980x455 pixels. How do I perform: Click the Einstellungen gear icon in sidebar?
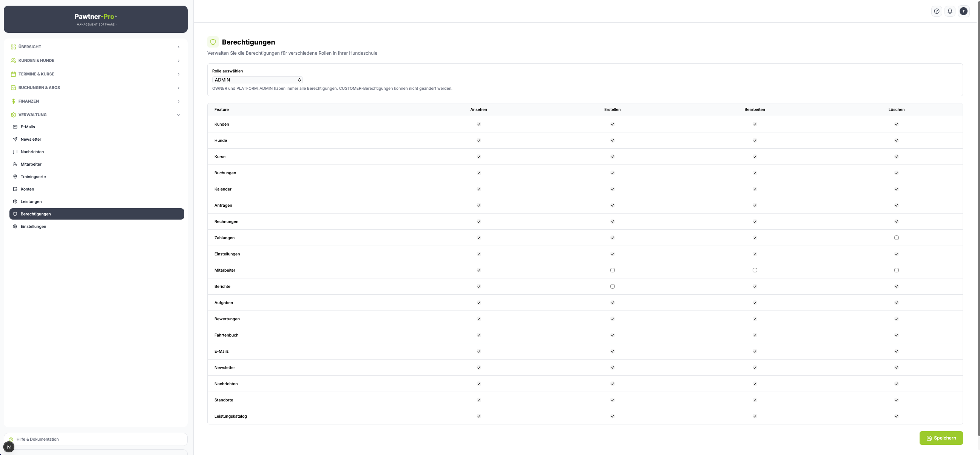[x=15, y=226]
